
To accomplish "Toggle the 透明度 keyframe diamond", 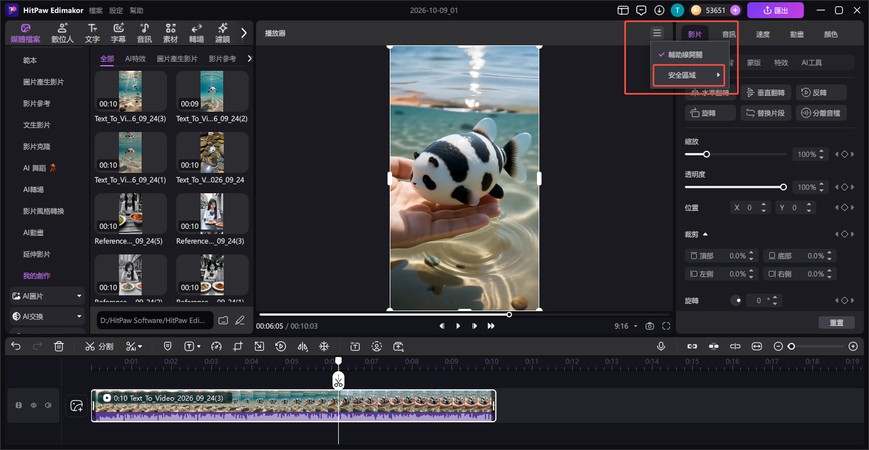I will pyautogui.click(x=844, y=187).
